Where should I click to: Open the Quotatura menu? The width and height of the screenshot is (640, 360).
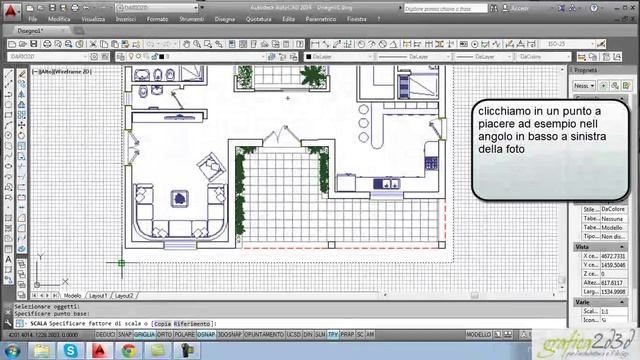pyautogui.click(x=258, y=19)
